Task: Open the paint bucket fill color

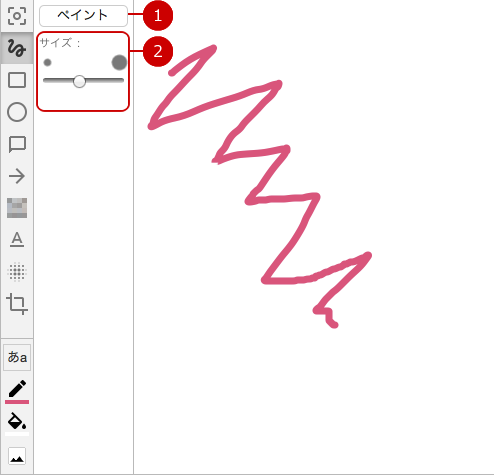Action: pyautogui.click(x=17, y=423)
